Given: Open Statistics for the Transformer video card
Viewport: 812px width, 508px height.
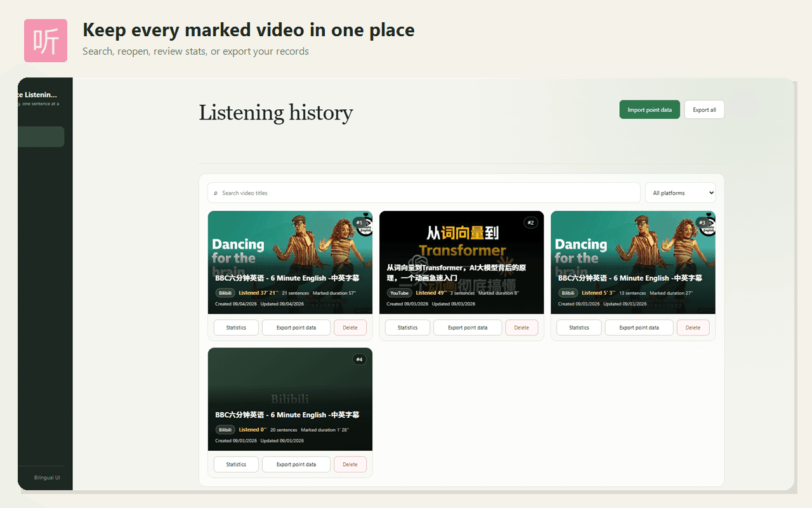Looking at the screenshot, I should point(407,328).
